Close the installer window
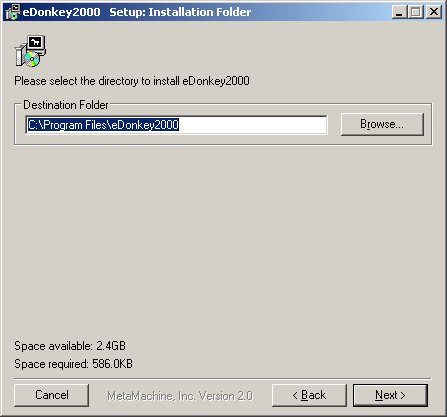447x417 pixels. [x=434, y=12]
